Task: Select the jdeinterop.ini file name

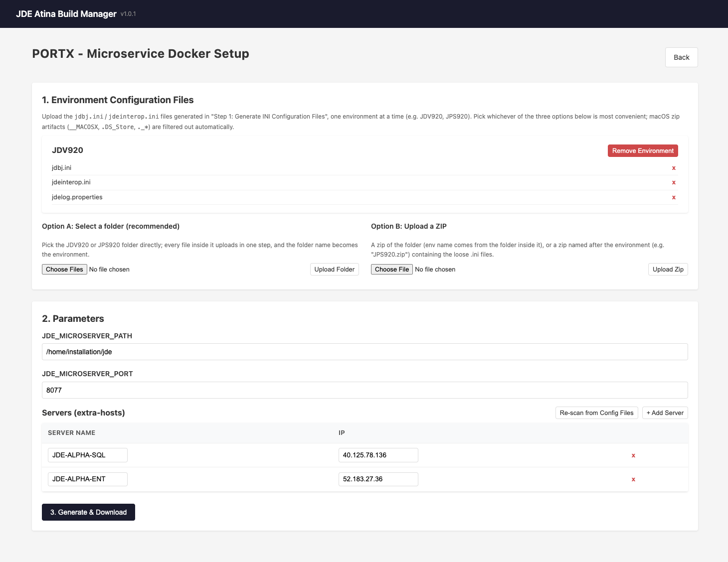Action: coord(71,182)
